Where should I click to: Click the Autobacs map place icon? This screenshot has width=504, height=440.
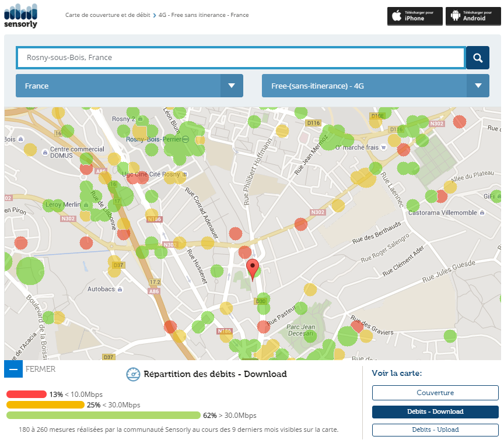(x=120, y=289)
